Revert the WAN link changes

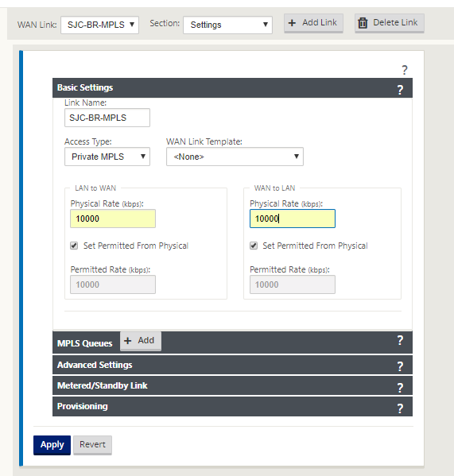[92, 445]
